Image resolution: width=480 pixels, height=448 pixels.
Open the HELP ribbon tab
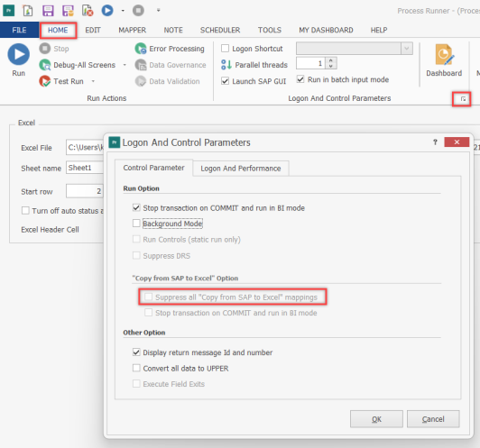379,30
